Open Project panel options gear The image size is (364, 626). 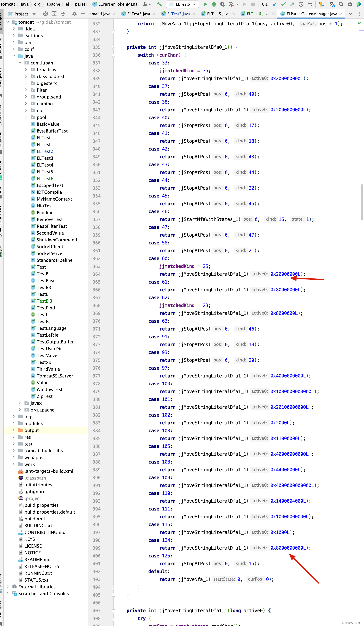tap(74, 14)
